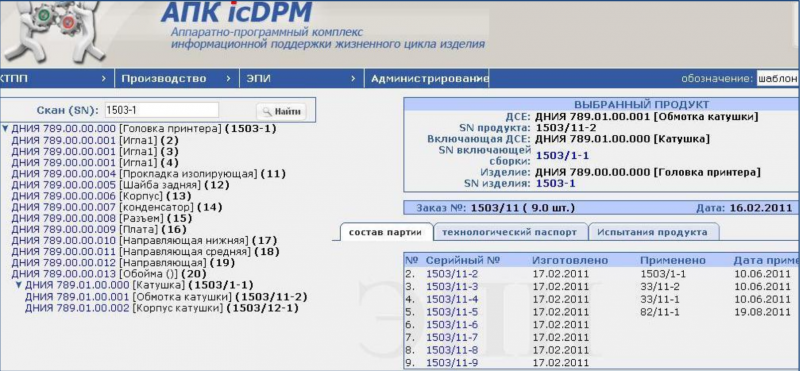The image size is (800, 371).
Task: Switch to технологический паспорт tab
Action: [x=509, y=232]
